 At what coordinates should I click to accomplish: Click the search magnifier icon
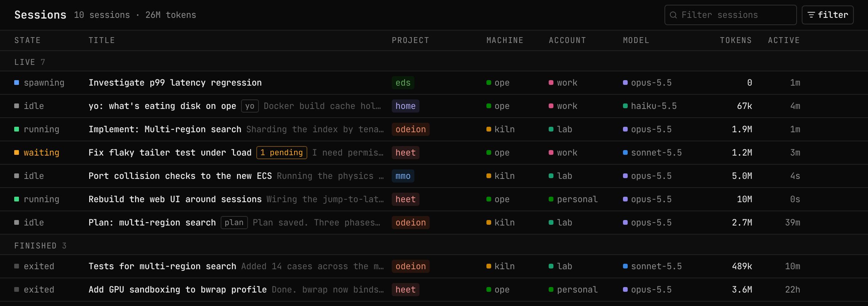673,15
